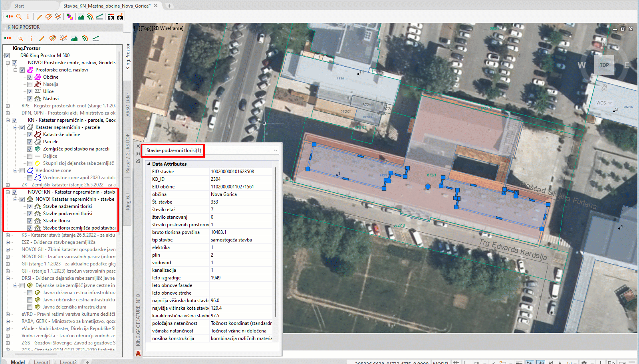
Task: Enable the Daljice layer checkbox
Action: pyautogui.click(x=30, y=156)
